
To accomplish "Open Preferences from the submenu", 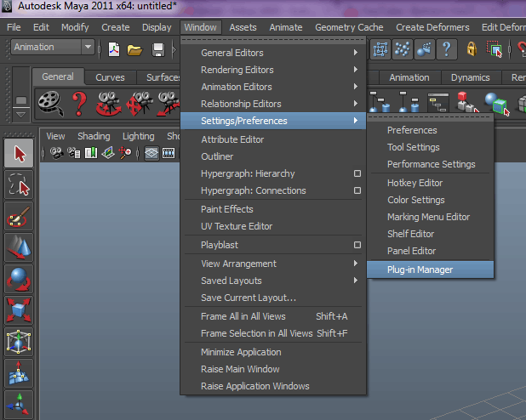I will click(x=430, y=130).
